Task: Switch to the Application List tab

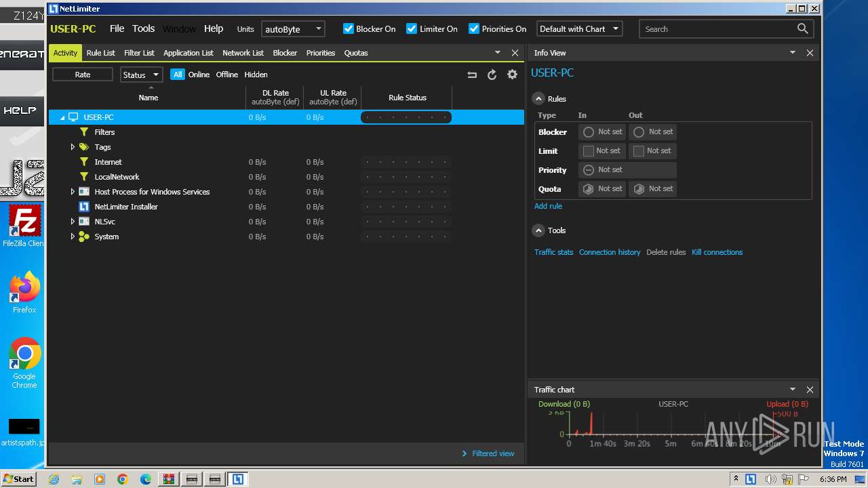Action: click(188, 53)
